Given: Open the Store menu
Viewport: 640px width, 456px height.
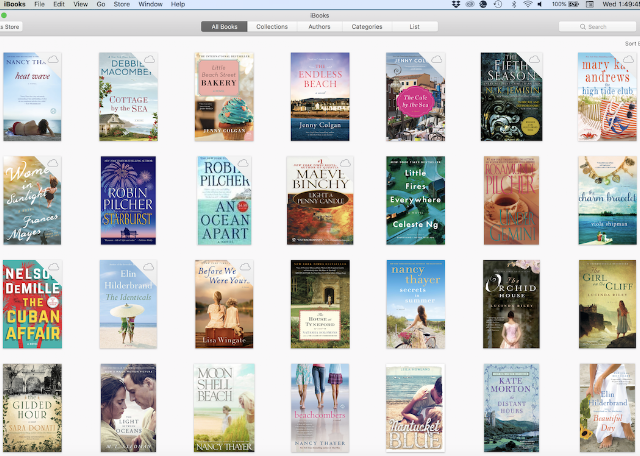Looking at the screenshot, I should coord(122,4).
